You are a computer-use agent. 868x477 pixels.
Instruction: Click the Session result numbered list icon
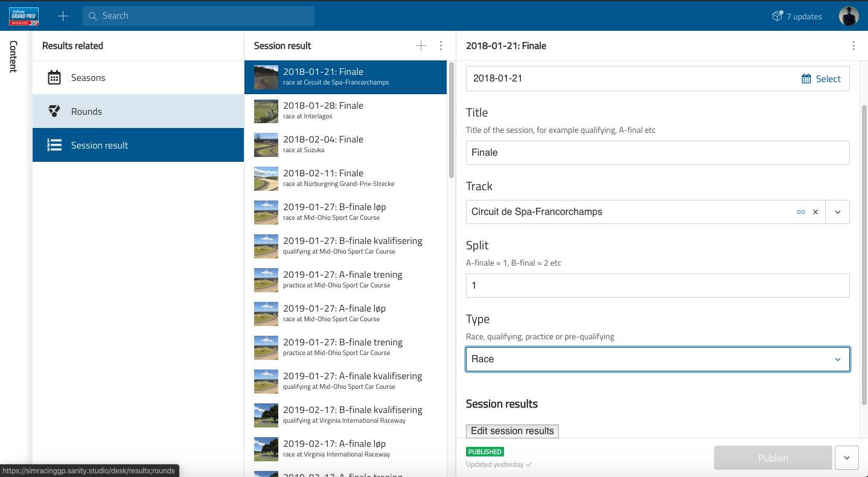(x=54, y=145)
